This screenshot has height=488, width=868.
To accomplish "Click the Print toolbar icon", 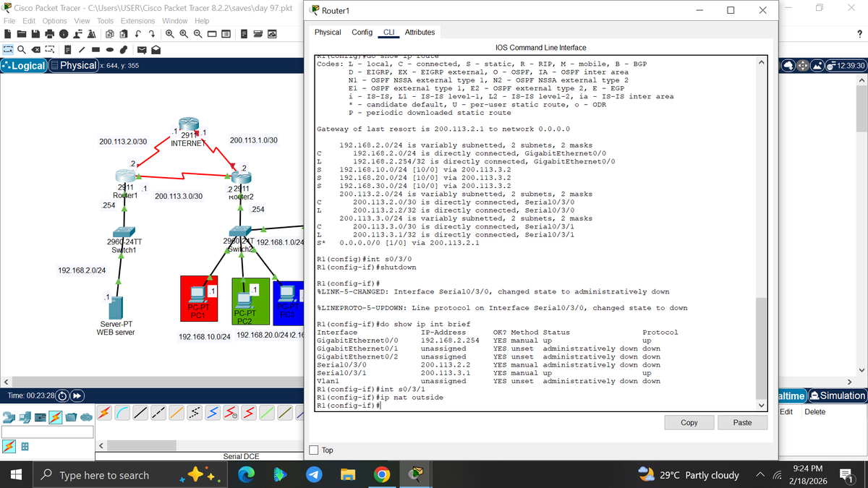I will (x=51, y=34).
